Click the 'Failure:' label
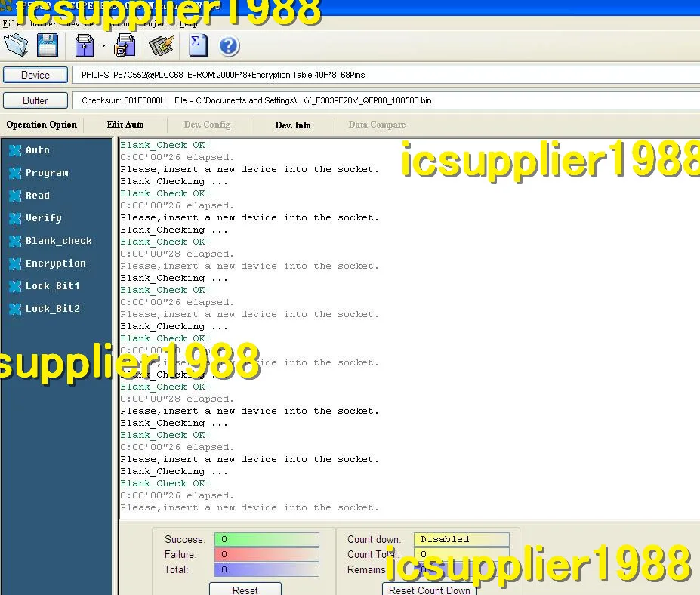 (180, 554)
